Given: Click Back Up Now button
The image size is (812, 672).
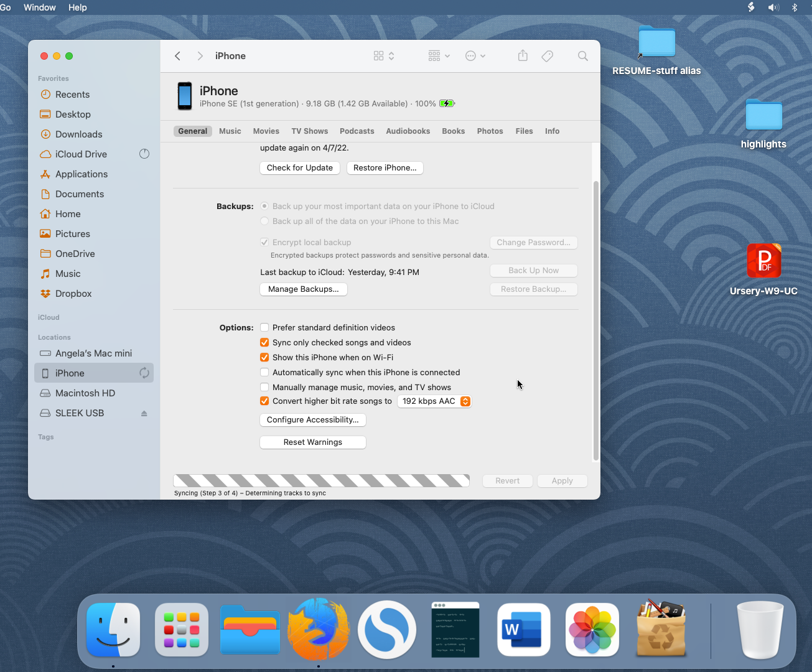Looking at the screenshot, I should coord(534,271).
